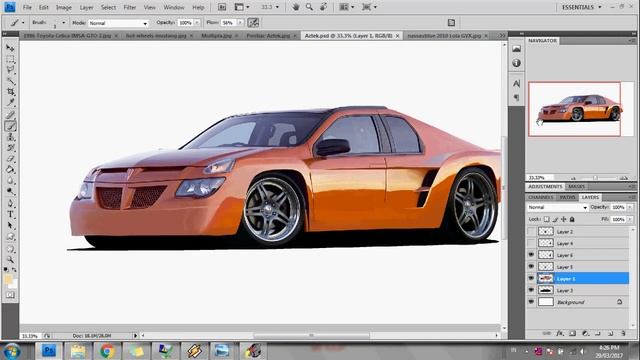Toggle lock transparent pixels
This screenshot has width=640, height=360.
[547, 219]
